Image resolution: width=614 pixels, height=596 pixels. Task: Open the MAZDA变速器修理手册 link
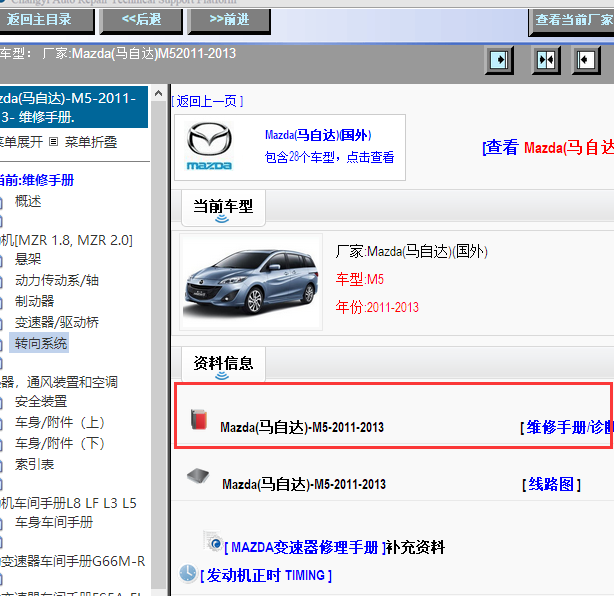coord(306,547)
